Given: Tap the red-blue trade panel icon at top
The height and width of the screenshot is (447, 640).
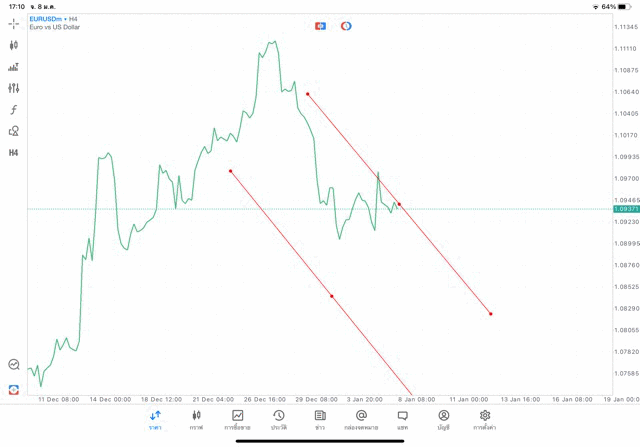Looking at the screenshot, I should (321, 26).
